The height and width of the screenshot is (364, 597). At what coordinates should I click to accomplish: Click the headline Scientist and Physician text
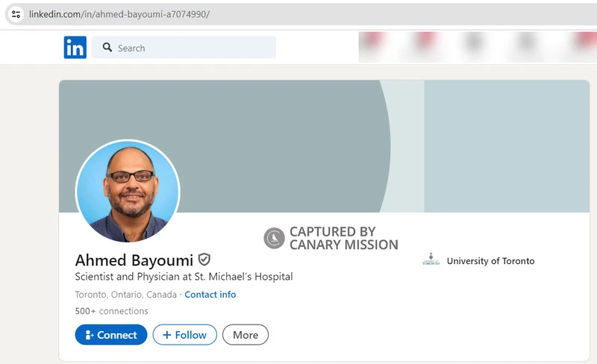(184, 277)
